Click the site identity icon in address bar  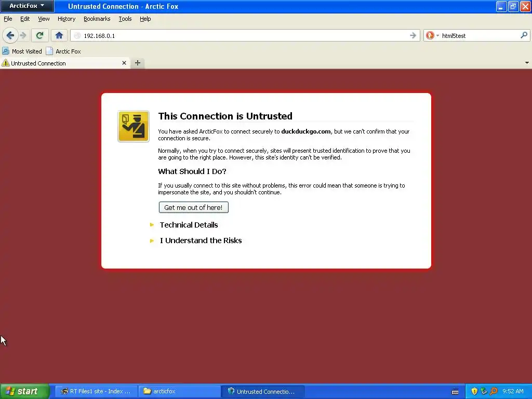(x=77, y=36)
